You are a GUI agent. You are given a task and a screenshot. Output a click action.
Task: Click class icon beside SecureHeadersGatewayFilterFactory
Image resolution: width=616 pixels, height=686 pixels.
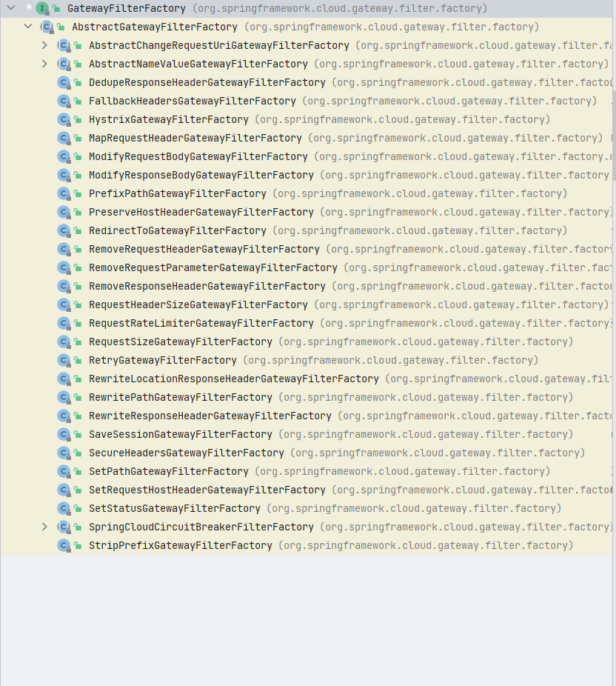pyautogui.click(x=64, y=453)
